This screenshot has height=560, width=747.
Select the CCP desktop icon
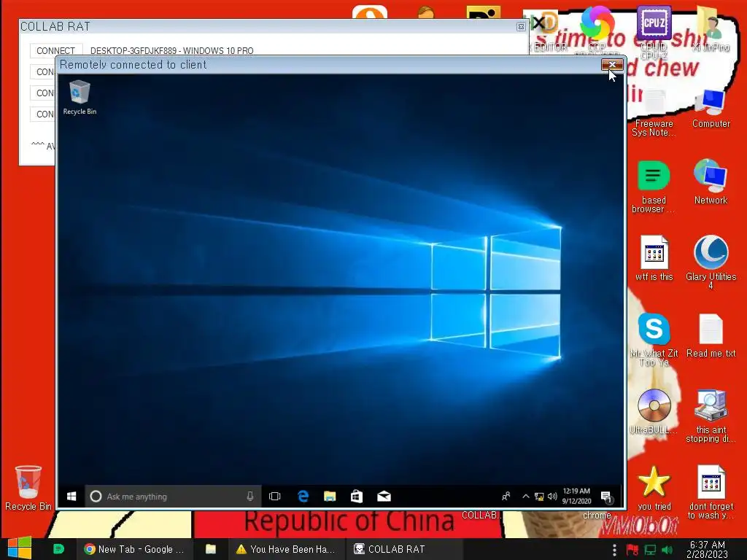[597, 29]
